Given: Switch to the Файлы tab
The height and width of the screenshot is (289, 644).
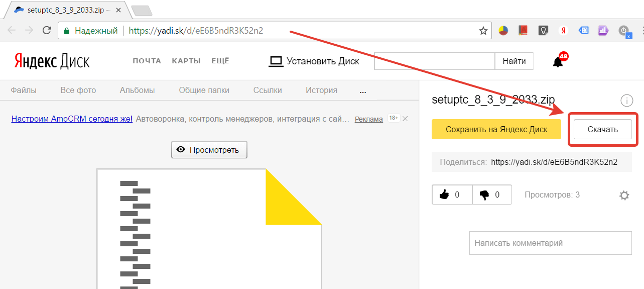Looking at the screenshot, I should 24,90.
